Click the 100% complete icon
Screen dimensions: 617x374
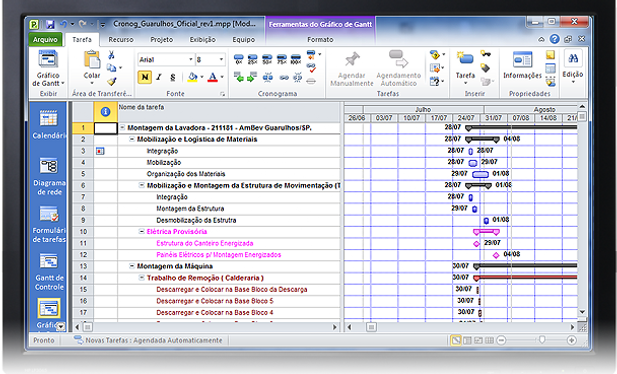[296, 59]
